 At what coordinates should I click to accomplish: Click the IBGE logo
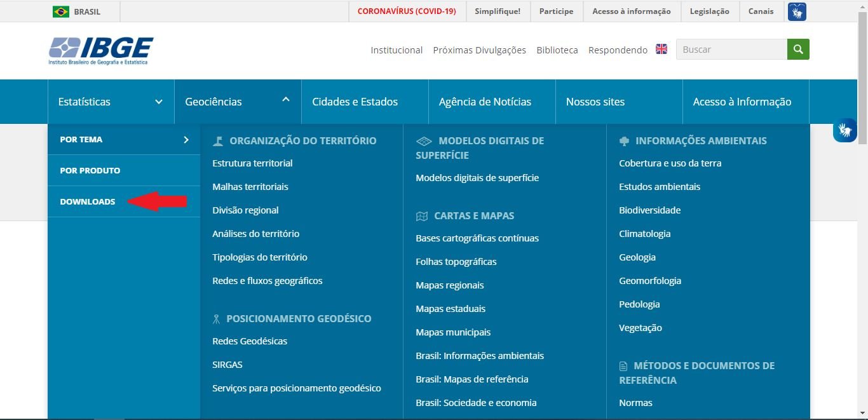(x=101, y=50)
